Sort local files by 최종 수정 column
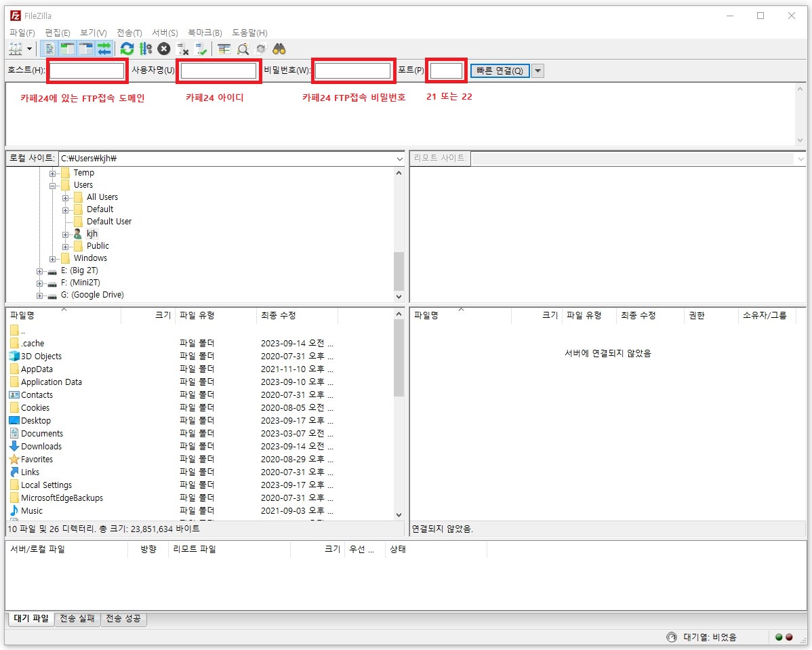This screenshot has height=650, width=812. click(297, 315)
